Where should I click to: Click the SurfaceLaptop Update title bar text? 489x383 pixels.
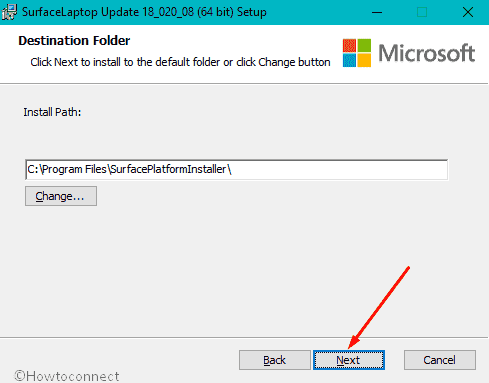click(144, 12)
